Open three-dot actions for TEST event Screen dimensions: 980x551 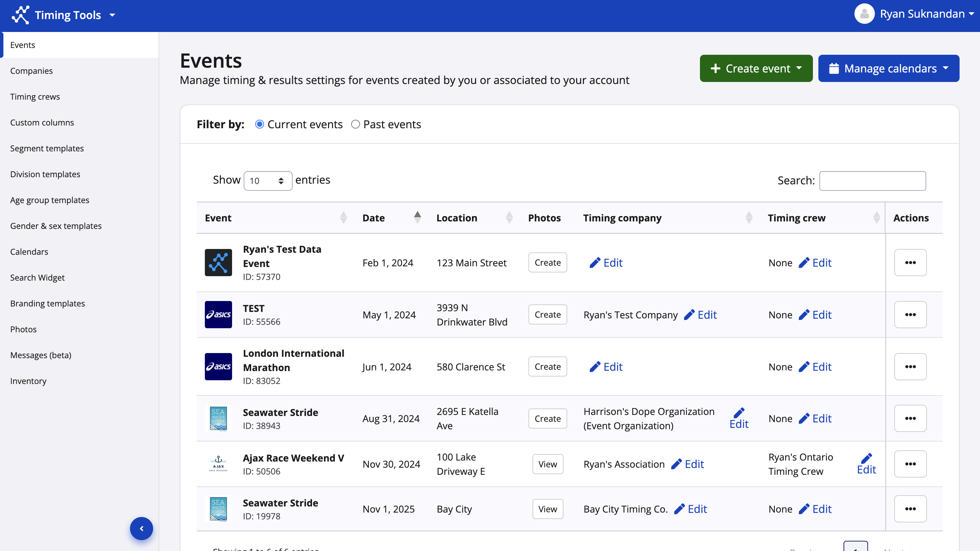(910, 315)
